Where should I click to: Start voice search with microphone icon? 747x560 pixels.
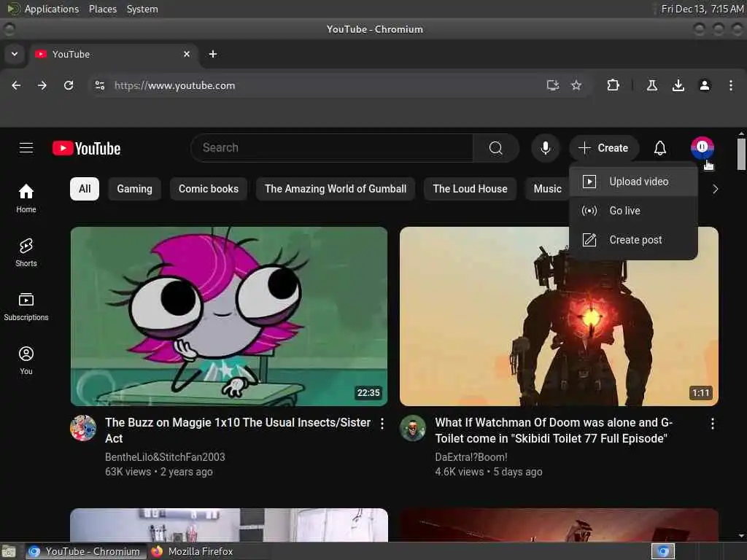point(546,148)
